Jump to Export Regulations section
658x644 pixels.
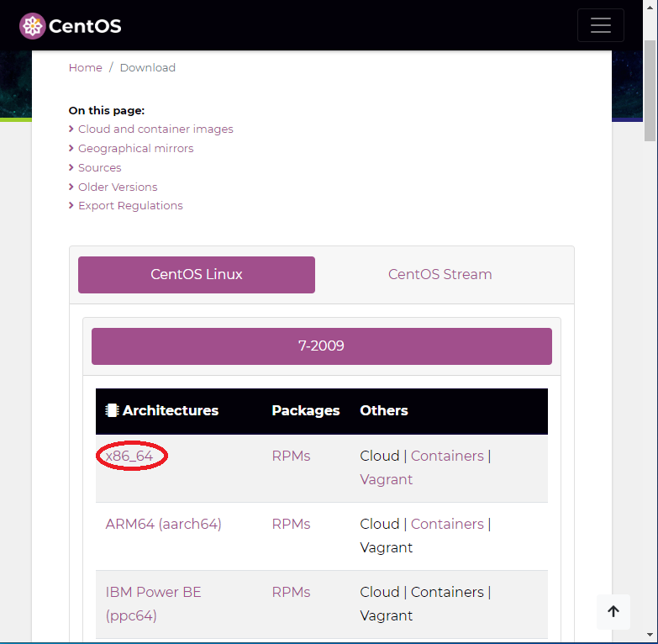(130, 205)
